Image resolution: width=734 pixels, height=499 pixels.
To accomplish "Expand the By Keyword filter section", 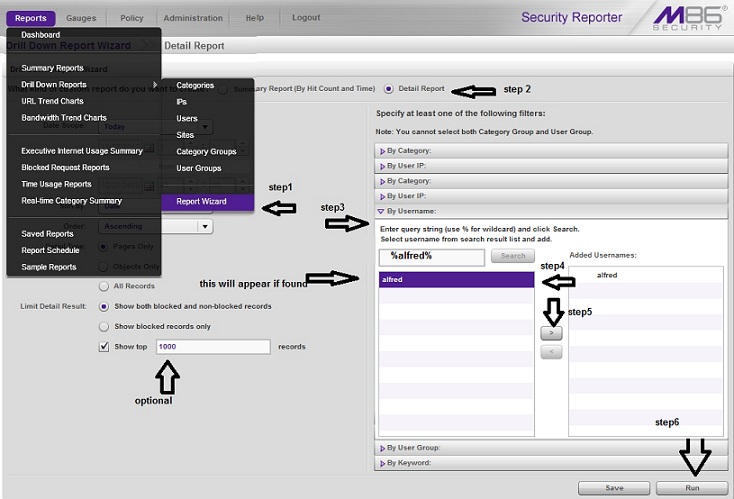I will point(410,463).
